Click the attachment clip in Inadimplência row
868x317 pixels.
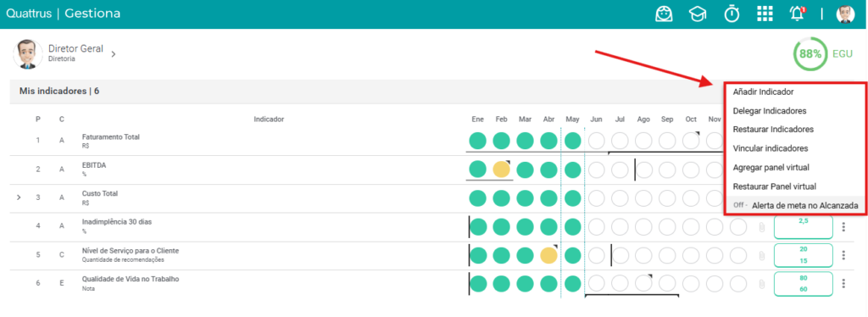(762, 227)
